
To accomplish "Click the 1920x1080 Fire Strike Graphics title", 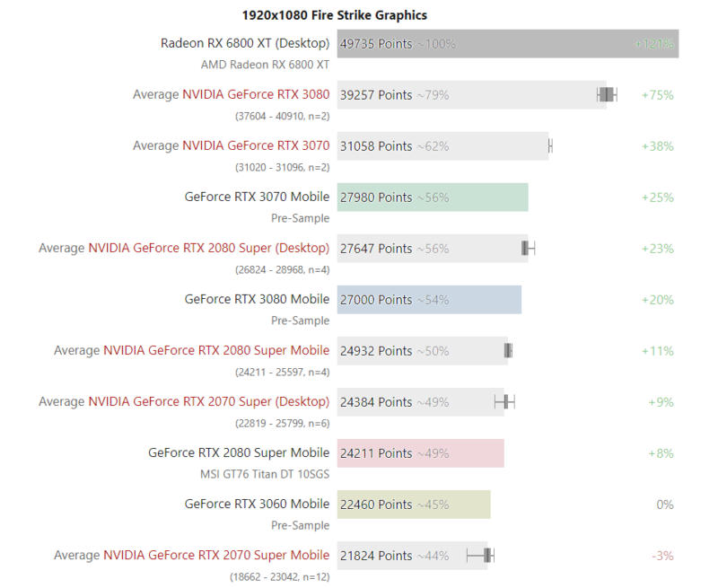I will [x=334, y=15].
